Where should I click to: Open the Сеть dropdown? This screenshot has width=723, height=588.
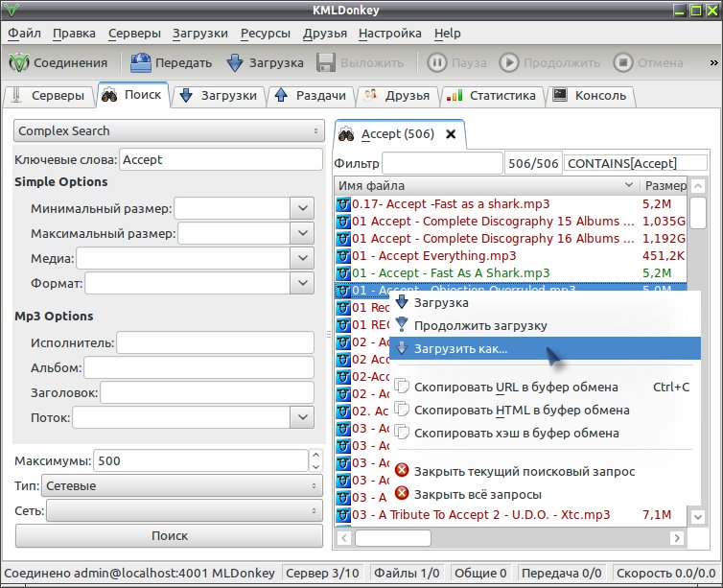point(184,510)
